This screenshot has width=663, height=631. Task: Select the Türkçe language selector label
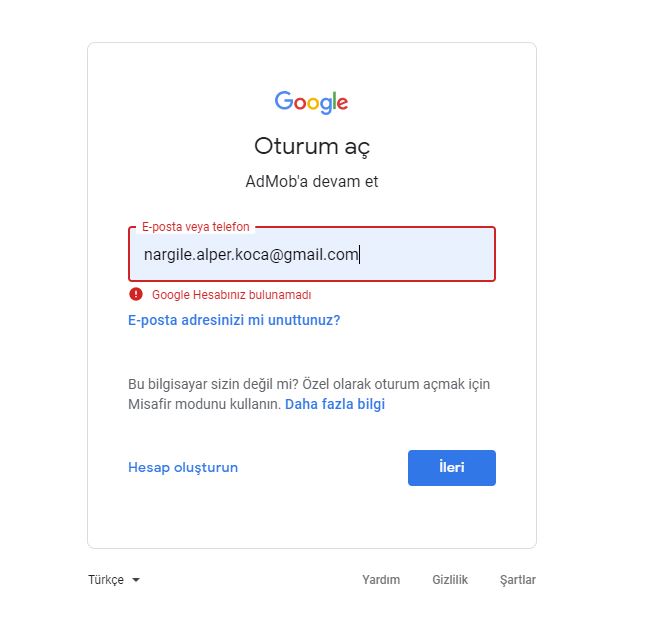(x=106, y=579)
